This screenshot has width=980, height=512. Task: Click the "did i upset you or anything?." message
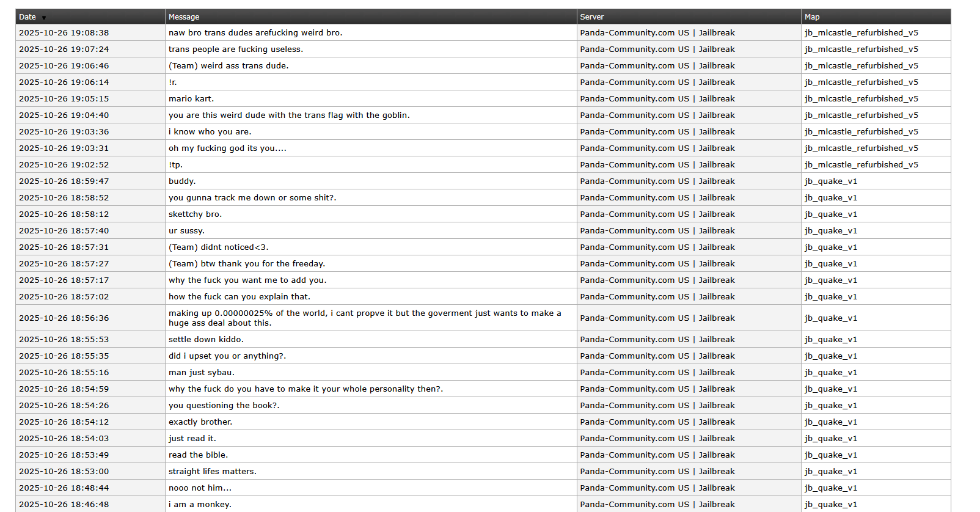tap(227, 356)
